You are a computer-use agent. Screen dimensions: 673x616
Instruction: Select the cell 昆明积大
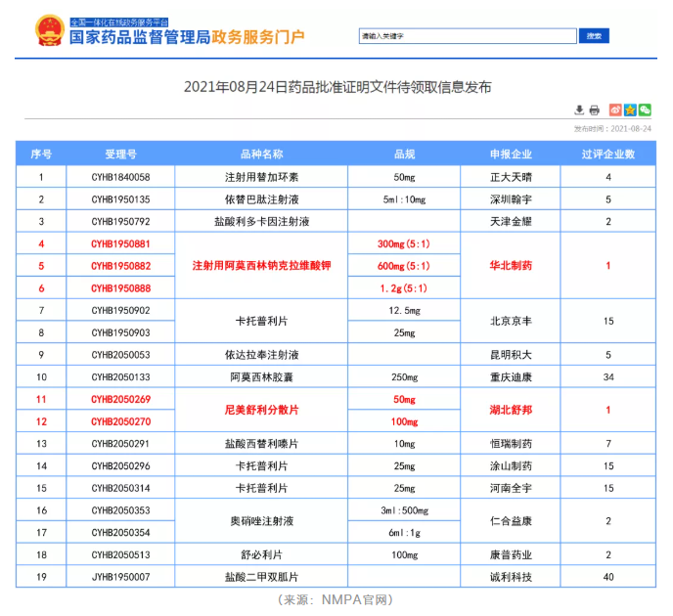click(511, 355)
